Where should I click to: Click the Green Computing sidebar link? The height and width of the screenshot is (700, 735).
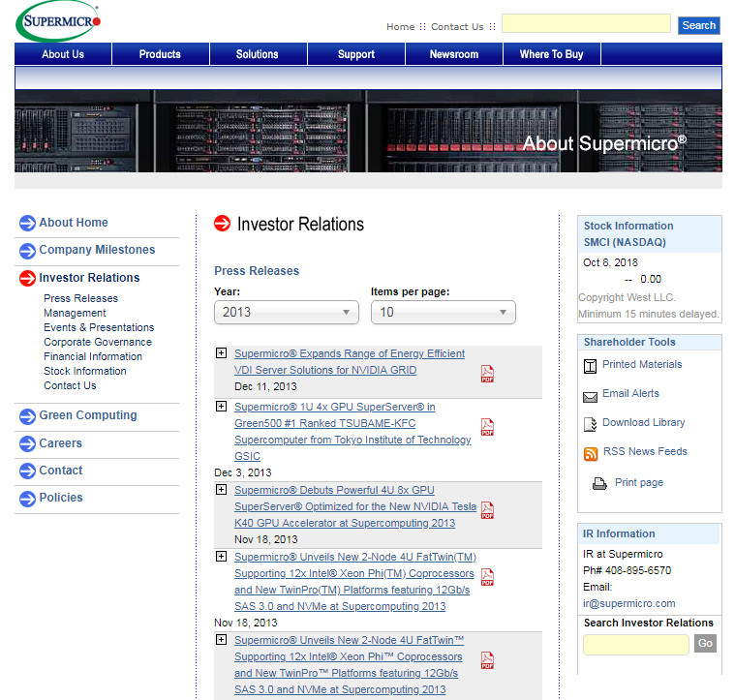(88, 415)
